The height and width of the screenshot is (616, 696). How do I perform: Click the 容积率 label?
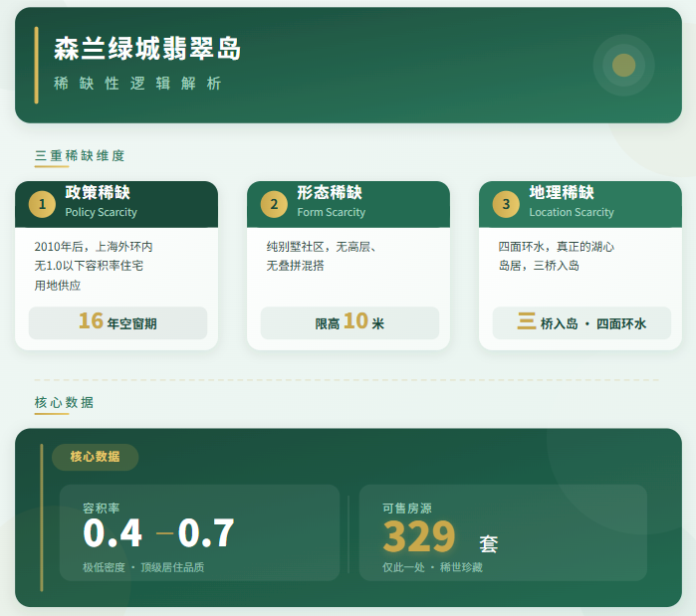[102, 509]
